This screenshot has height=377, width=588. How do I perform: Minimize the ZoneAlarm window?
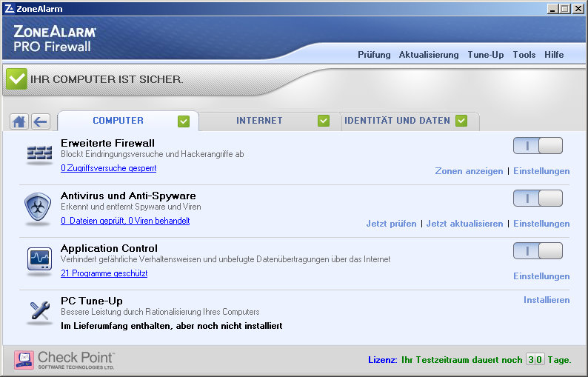(x=552, y=9)
